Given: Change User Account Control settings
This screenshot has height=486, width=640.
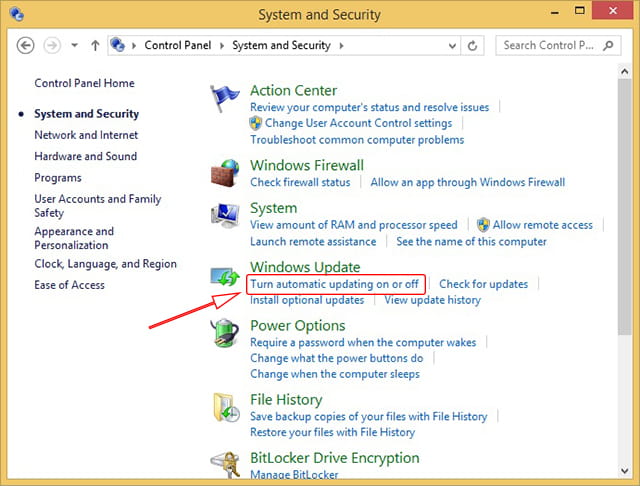Looking at the screenshot, I should 358,123.
